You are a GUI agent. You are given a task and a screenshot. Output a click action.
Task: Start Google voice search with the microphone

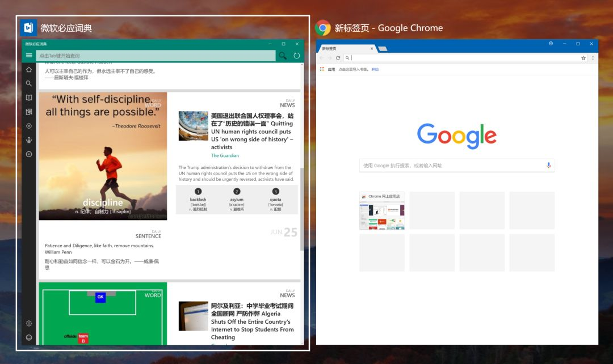pos(548,165)
